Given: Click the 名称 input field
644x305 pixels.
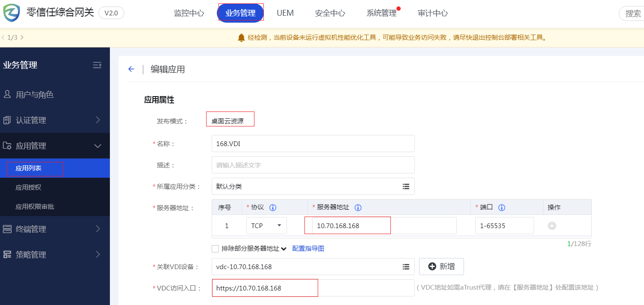Looking at the screenshot, I should 313,144.
